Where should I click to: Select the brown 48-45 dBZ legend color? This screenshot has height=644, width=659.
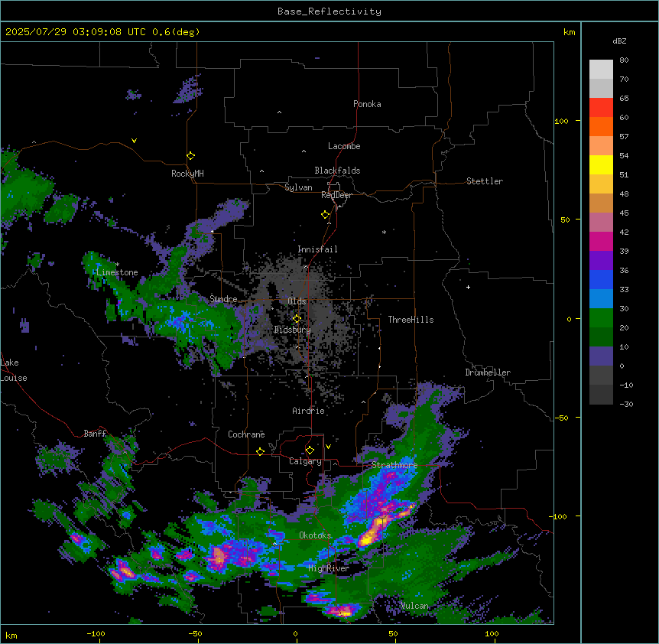(601, 203)
